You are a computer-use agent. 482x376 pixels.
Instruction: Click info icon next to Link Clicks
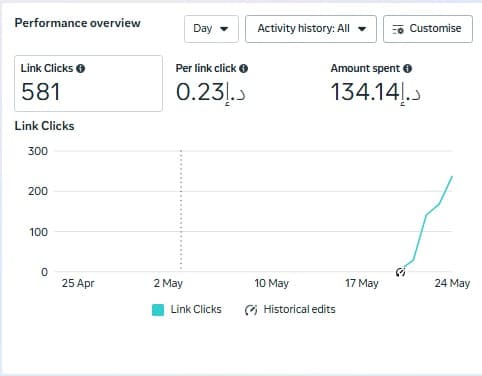point(81,68)
